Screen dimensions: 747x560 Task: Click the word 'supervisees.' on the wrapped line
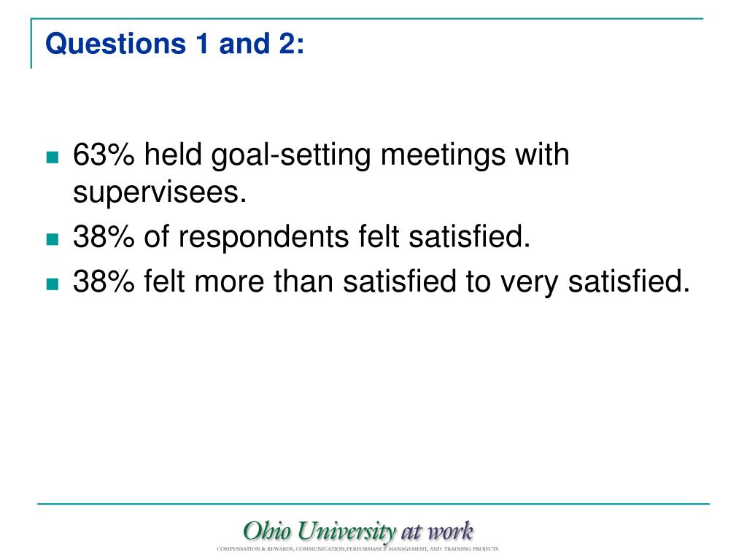coord(160,192)
